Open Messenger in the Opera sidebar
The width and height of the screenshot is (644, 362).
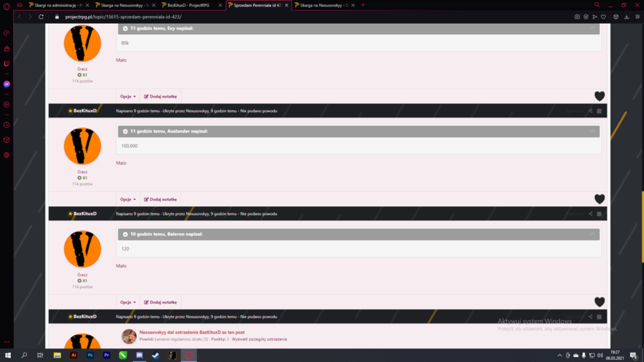point(6,84)
